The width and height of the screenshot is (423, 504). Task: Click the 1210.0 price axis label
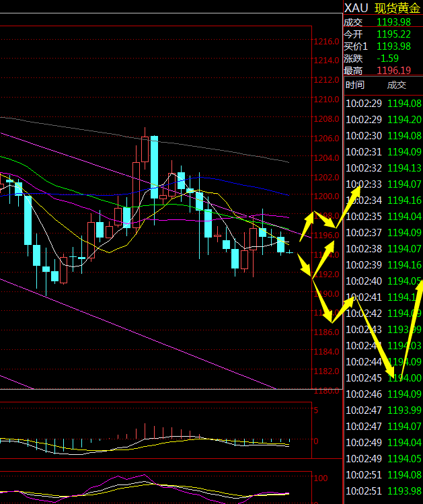point(326,100)
